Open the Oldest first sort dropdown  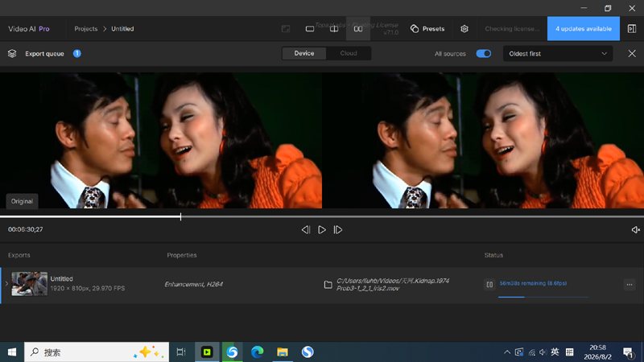pyautogui.click(x=558, y=54)
